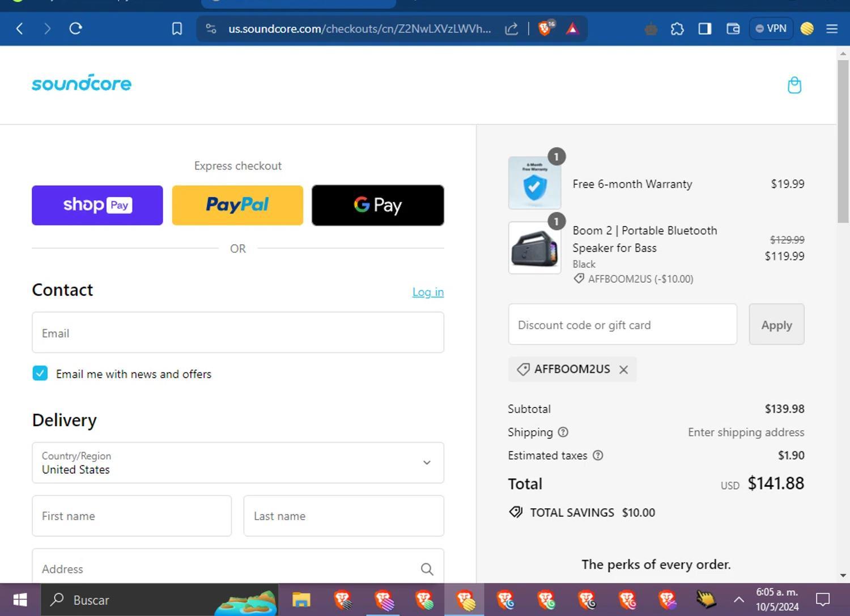Click the Estimated taxes value $1.90

point(791,455)
